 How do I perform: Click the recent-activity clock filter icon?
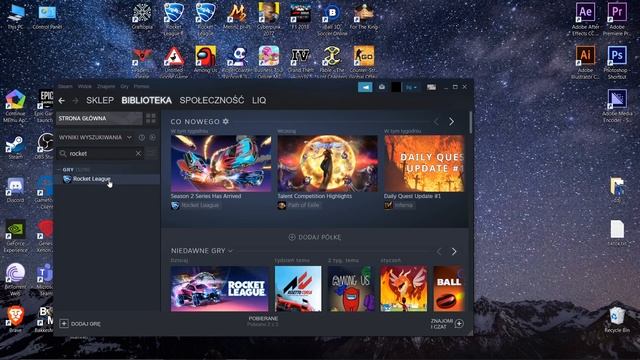point(141,138)
